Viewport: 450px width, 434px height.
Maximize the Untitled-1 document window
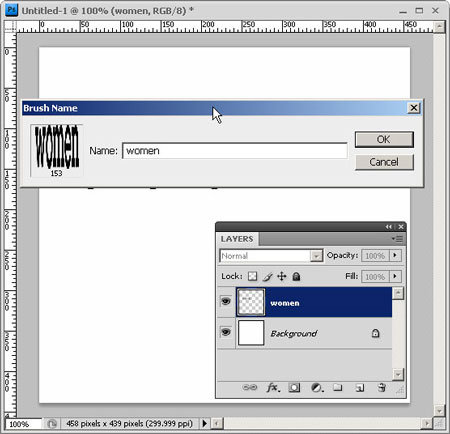[x=419, y=11]
